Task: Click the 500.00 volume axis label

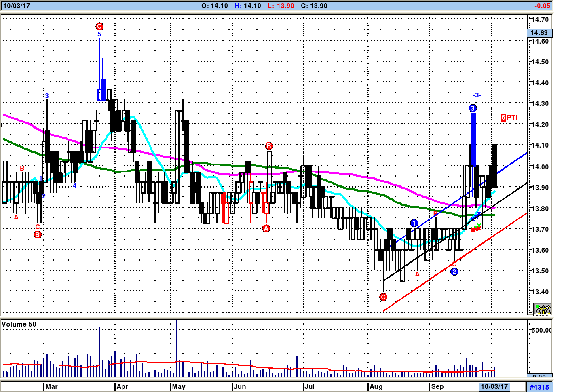Action: click(x=541, y=330)
